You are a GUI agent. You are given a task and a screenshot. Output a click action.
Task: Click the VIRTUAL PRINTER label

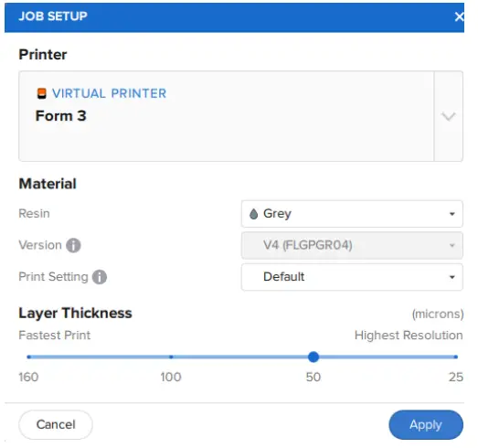pyautogui.click(x=109, y=93)
